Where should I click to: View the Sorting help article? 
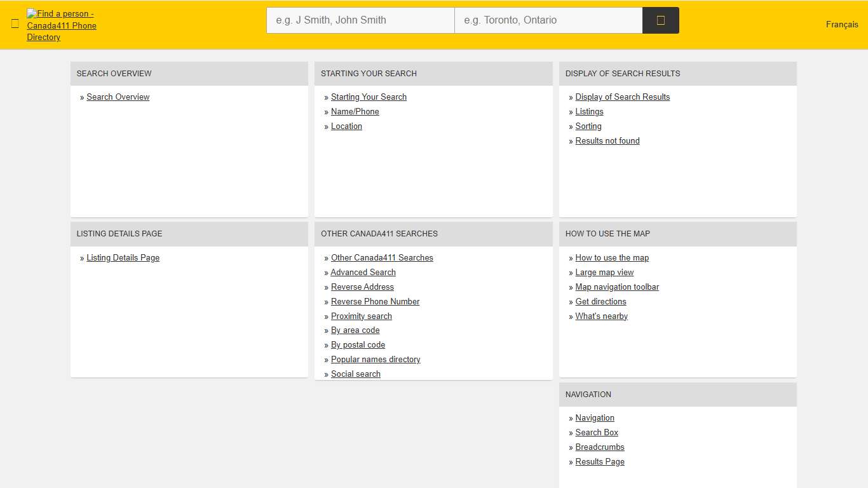click(x=588, y=126)
